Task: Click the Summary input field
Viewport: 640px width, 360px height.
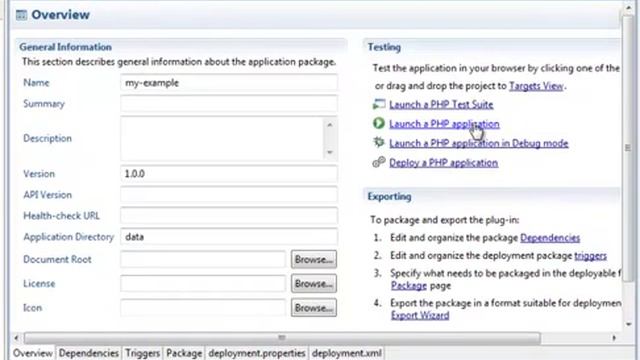Action: (x=229, y=104)
